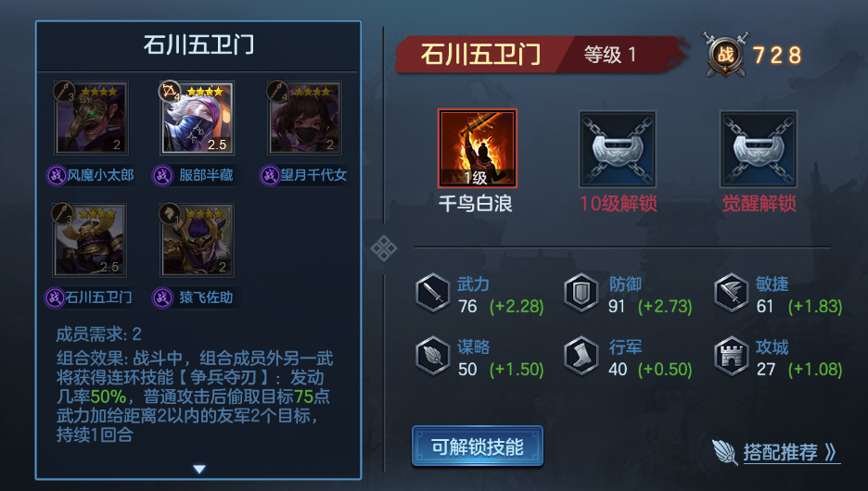Image resolution: width=868 pixels, height=491 pixels.
Task: Open 猿飞佐助 hero portrait
Action: pyautogui.click(x=198, y=241)
